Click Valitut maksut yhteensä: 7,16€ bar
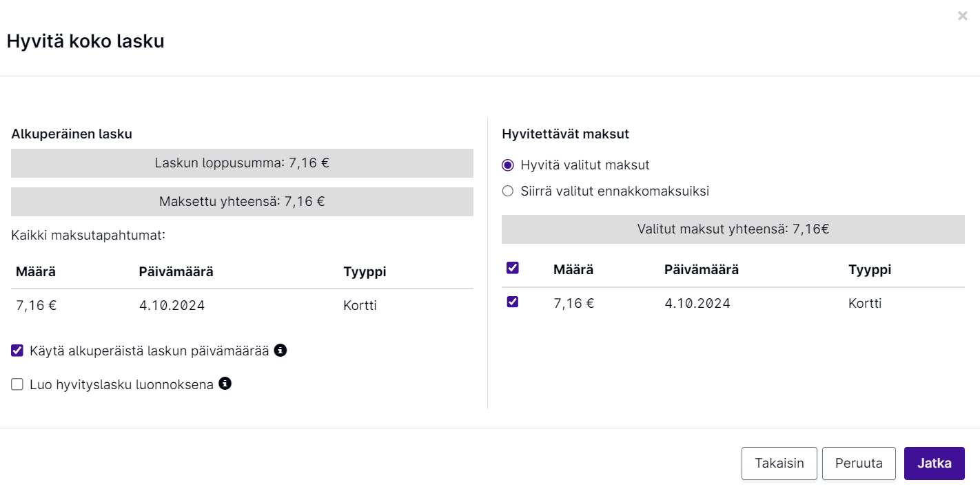The width and height of the screenshot is (980, 489). click(x=733, y=229)
